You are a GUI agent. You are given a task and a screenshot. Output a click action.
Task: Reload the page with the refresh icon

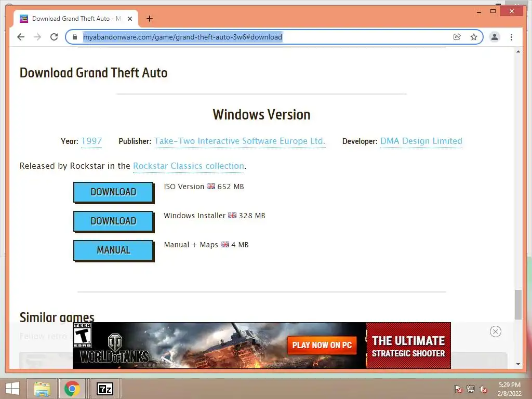54,37
